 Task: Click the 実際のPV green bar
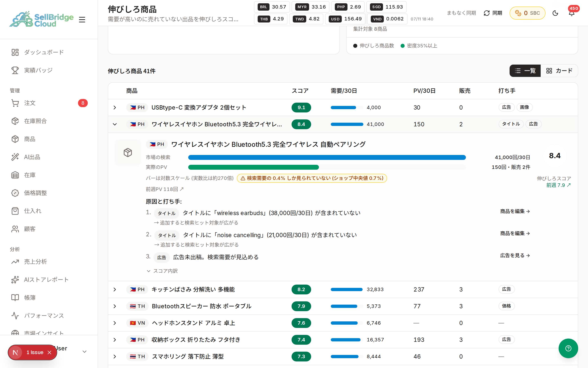(x=253, y=167)
